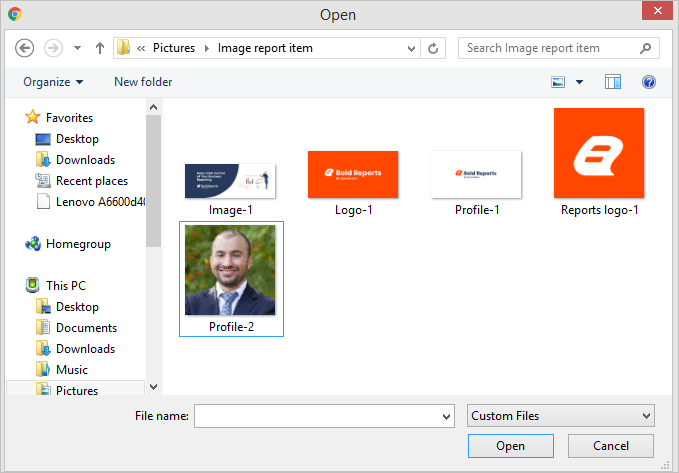Click the Documents folder icon
This screenshot has height=473, width=679.
click(43, 327)
